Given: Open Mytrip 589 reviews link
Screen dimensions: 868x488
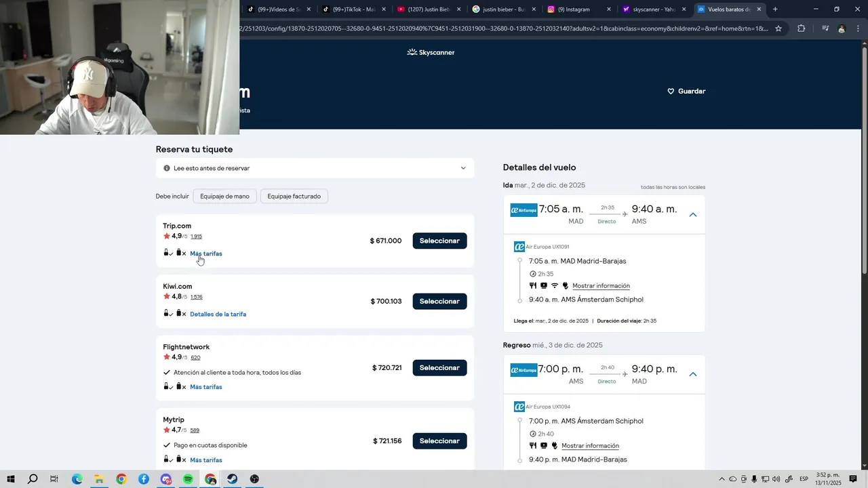Looking at the screenshot, I should click(195, 430).
